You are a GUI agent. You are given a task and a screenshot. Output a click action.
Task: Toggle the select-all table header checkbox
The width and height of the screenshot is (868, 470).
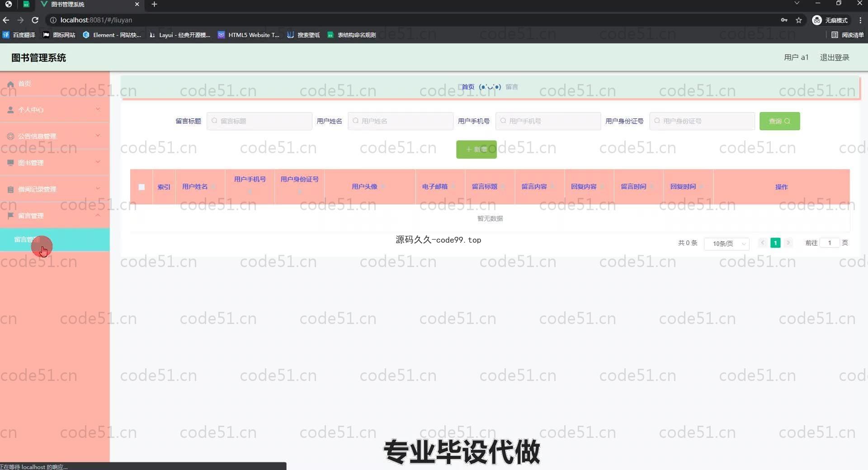142,187
